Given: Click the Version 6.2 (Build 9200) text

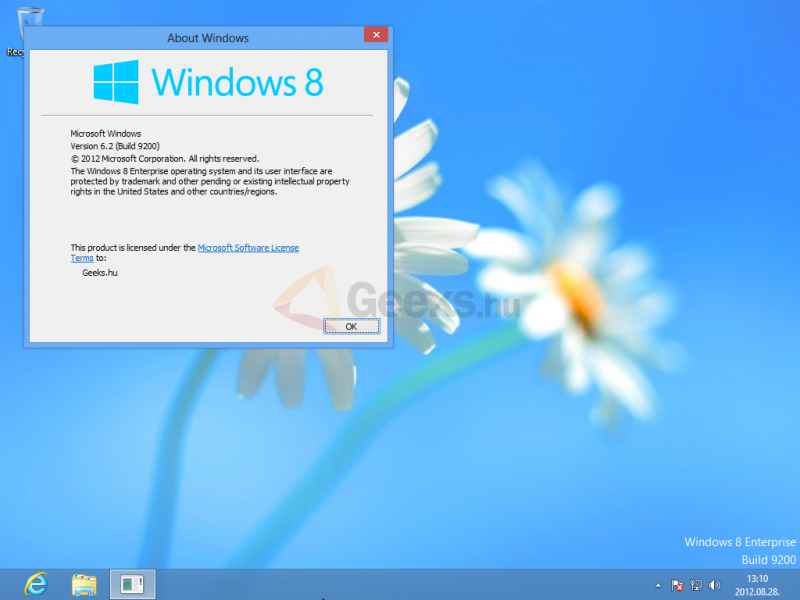Looking at the screenshot, I should click(115, 146).
